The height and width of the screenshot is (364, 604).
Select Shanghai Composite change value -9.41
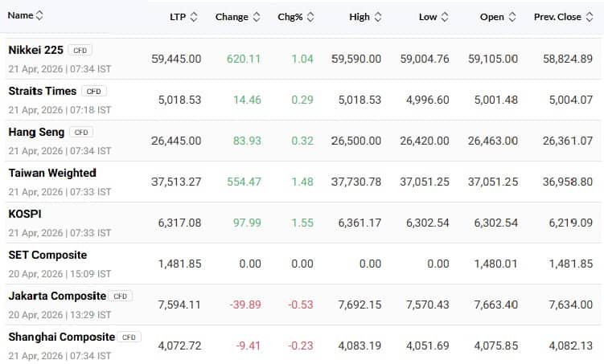point(249,346)
